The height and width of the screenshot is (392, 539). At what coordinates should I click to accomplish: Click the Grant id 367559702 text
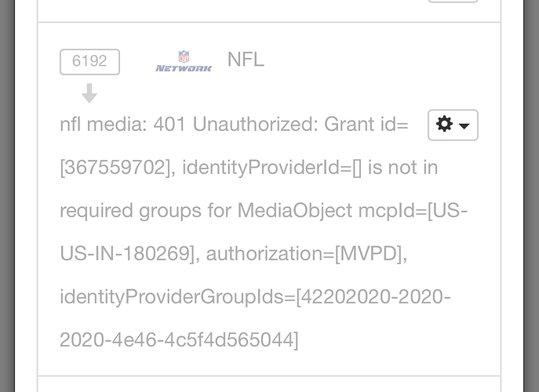116,168
